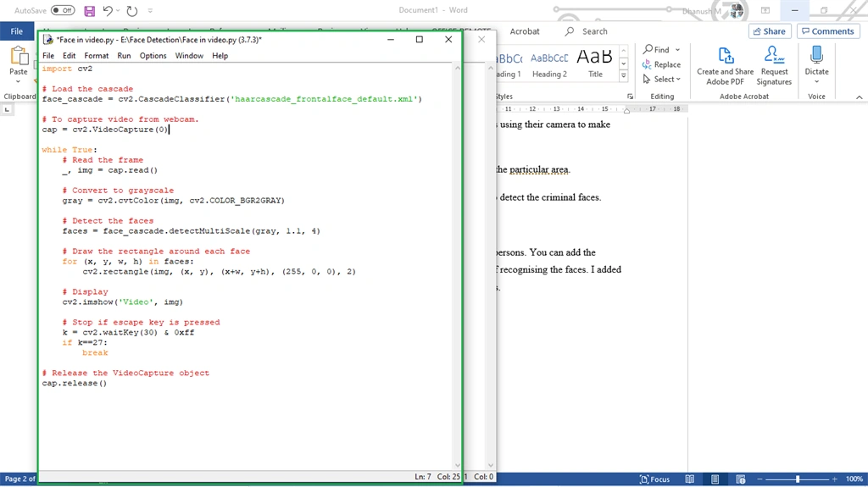Image resolution: width=868 pixels, height=487 pixels.
Task: Click zoom out minus button
Action: (759, 479)
